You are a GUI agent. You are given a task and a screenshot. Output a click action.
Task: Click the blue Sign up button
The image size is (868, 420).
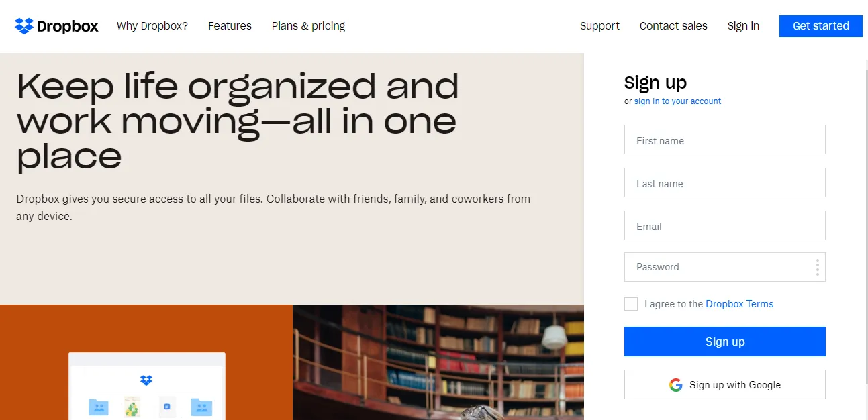tap(725, 342)
